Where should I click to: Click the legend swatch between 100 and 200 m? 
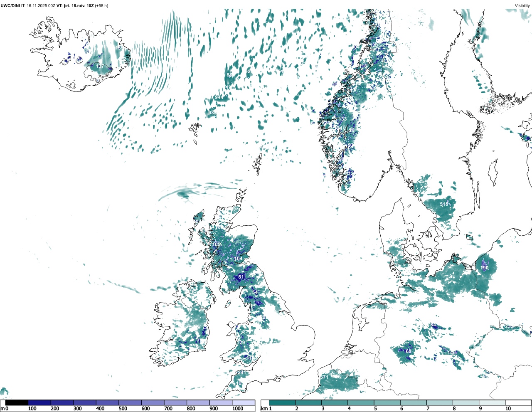click(39, 402)
